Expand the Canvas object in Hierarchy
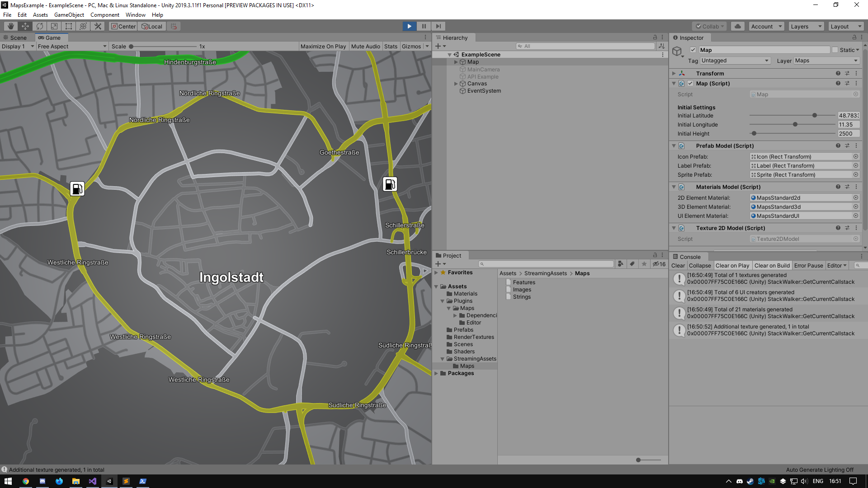The width and height of the screenshot is (868, 488). coord(456,84)
